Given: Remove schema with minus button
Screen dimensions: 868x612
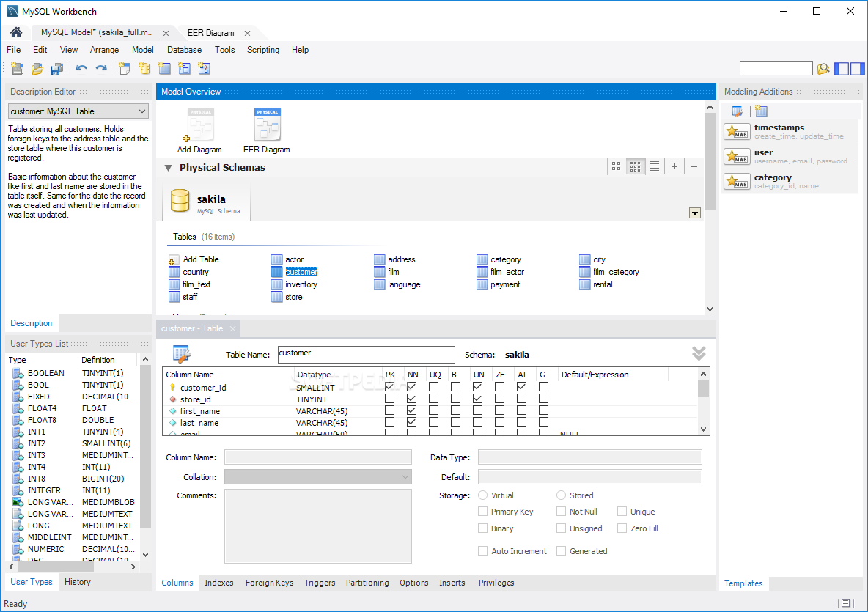Looking at the screenshot, I should (x=694, y=166).
